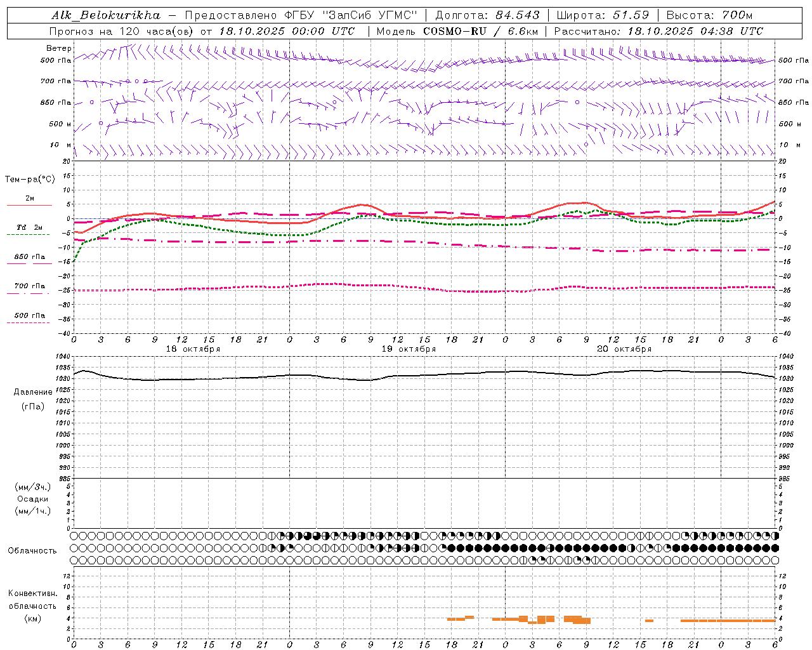
Task: Click the Ветер panel label
Action: [59, 48]
